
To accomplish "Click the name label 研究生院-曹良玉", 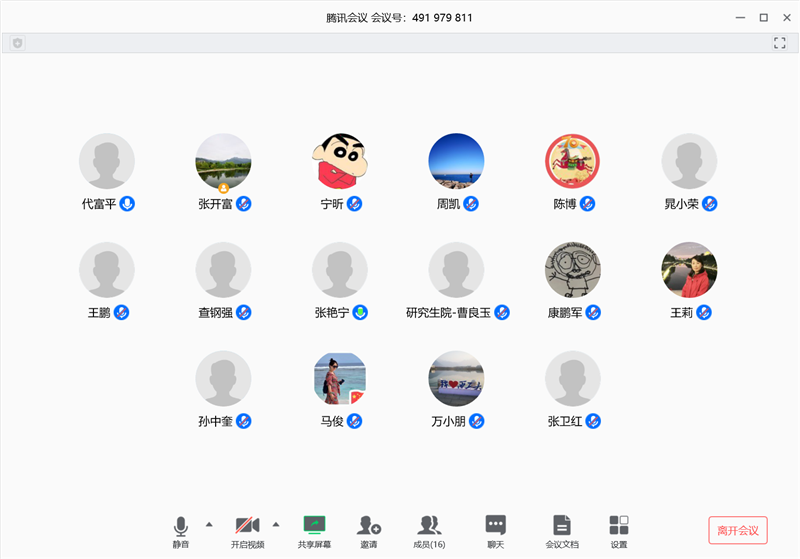I will [448, 313].
